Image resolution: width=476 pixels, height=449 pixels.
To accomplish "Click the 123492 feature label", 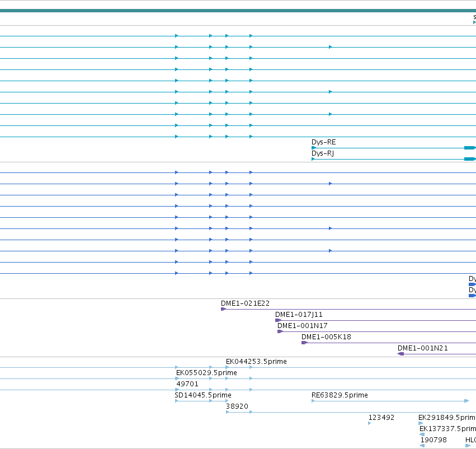I will pos(381,418).
